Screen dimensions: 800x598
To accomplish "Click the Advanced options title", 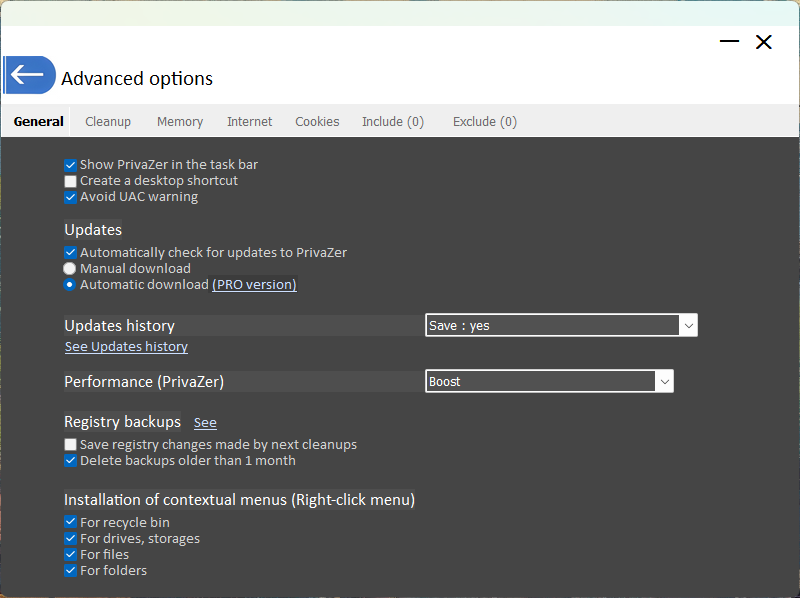I will tap(137, 79).
